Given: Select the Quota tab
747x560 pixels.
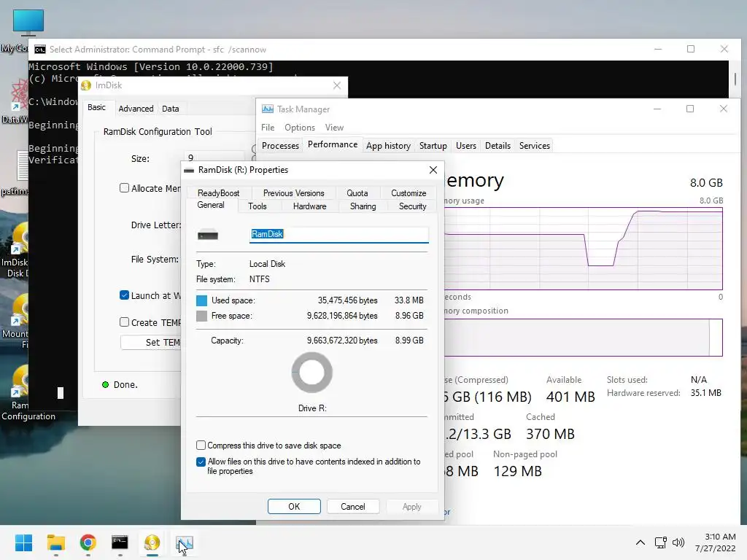Looking at the screenshot, I should [x=357, y=192].
